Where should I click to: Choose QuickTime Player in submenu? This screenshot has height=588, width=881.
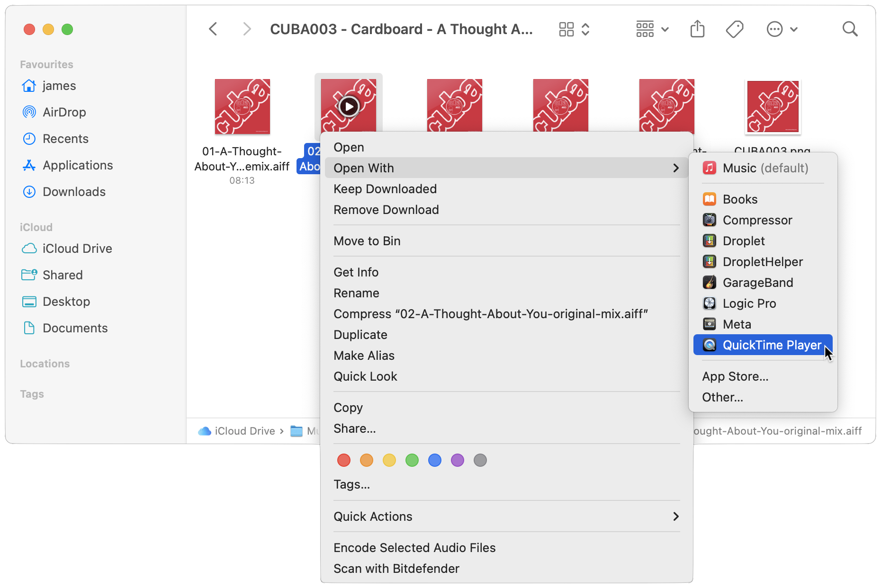[x=763, y=345]
